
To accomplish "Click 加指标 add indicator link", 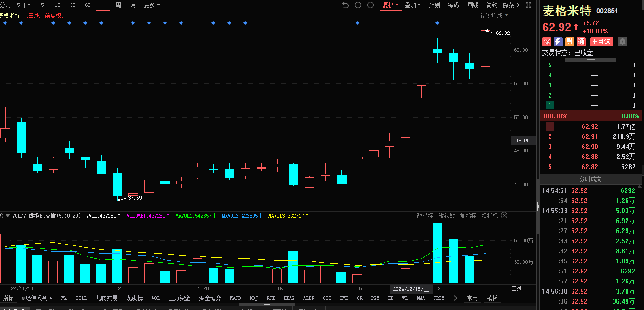I will click(468, 216).
